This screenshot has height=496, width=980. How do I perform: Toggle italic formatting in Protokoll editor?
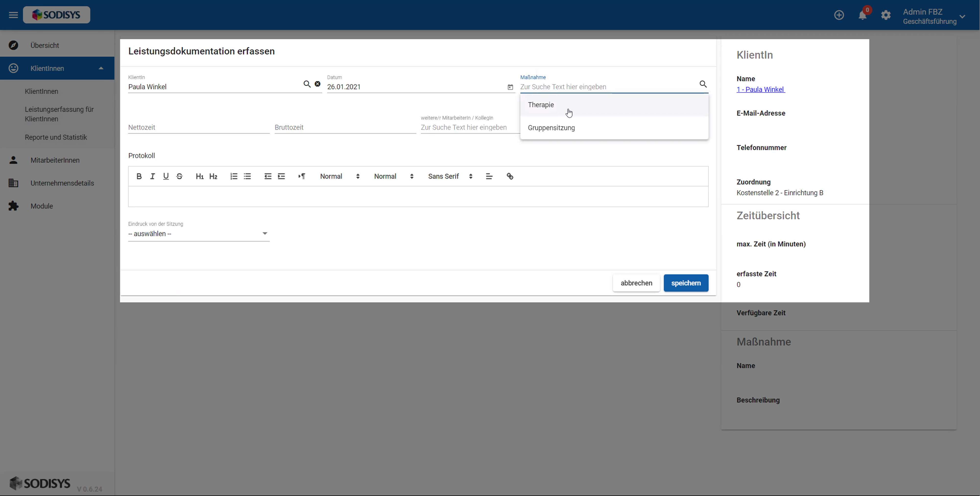point(153,176)
